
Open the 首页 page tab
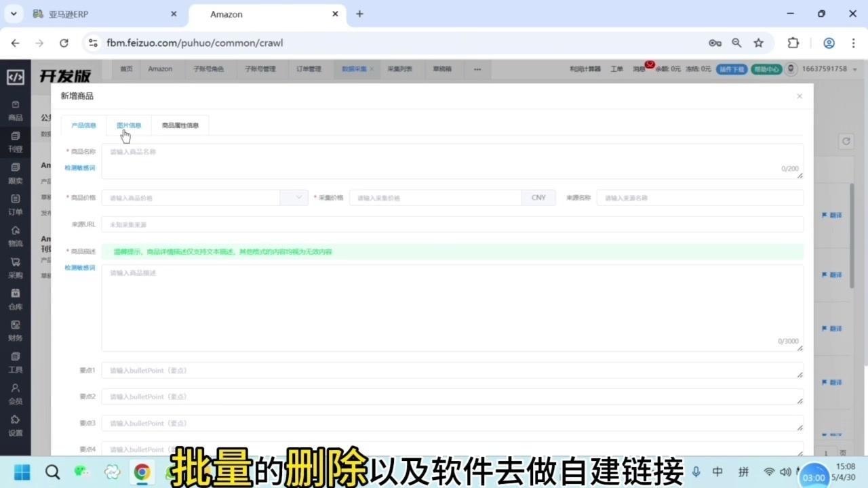pos(127,69)
